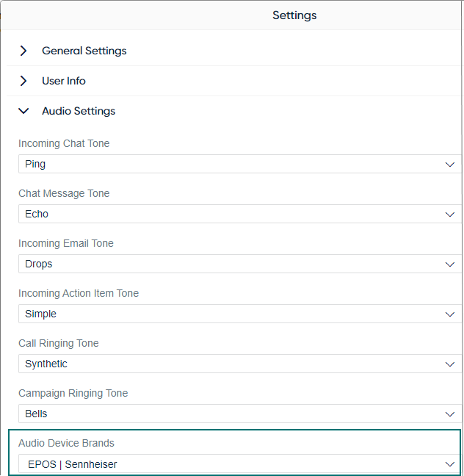Expand the User Info chevron arrow
This screenshot has width=464, height=476.
23,81
